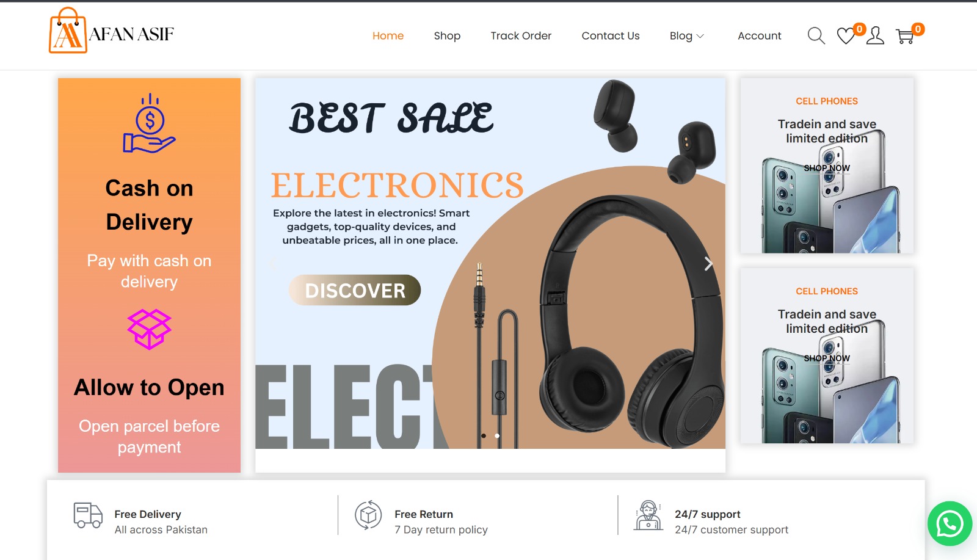Open the bottom Cell Phones banner
The height and width of the screenshot is (560, 977).
click(x=827, y=355)
